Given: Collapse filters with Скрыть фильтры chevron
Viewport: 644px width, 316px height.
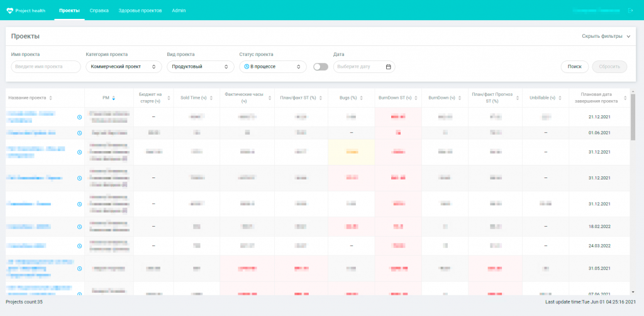Looking at the screenshot, I should 628,36.
